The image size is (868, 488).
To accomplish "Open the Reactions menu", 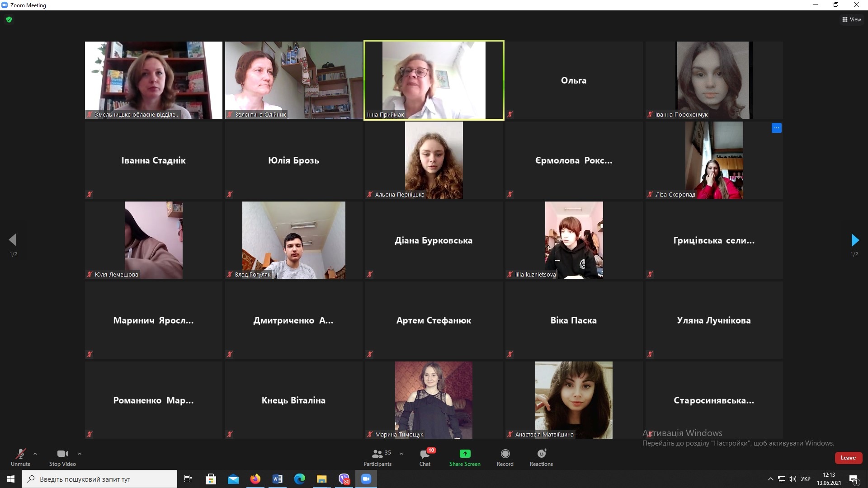I will (541, 454).
